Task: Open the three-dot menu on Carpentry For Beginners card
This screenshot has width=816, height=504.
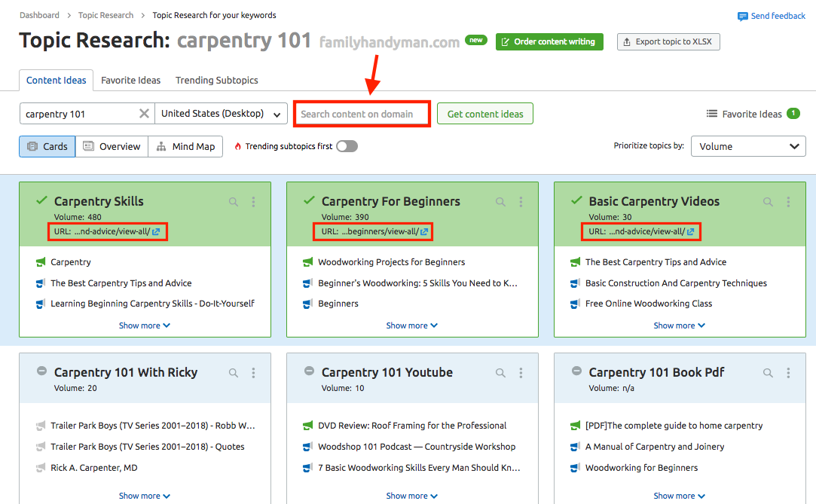Action: coord(521,202)
